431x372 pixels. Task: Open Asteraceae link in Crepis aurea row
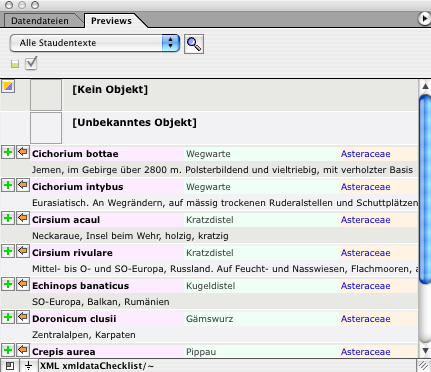[365, 352]
